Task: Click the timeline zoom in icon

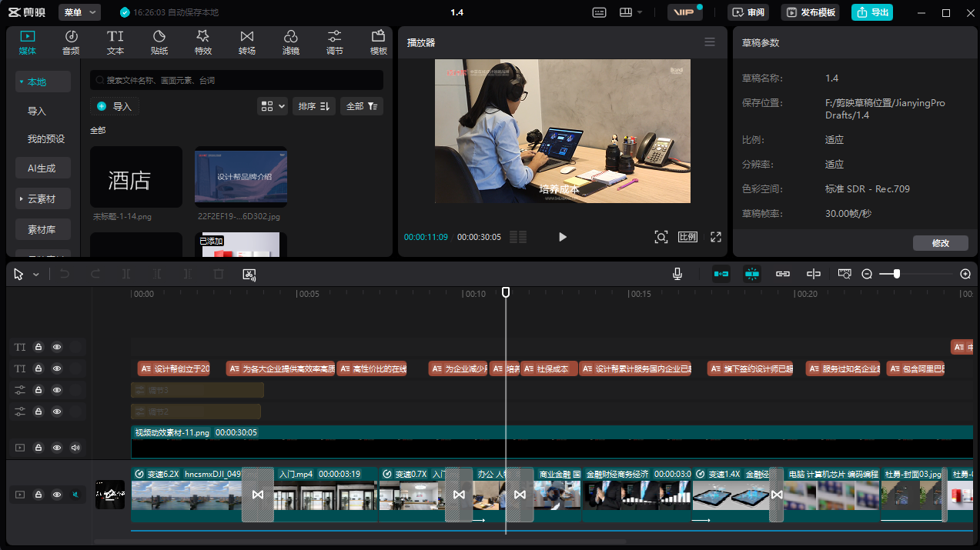Action: pos(965,274)
